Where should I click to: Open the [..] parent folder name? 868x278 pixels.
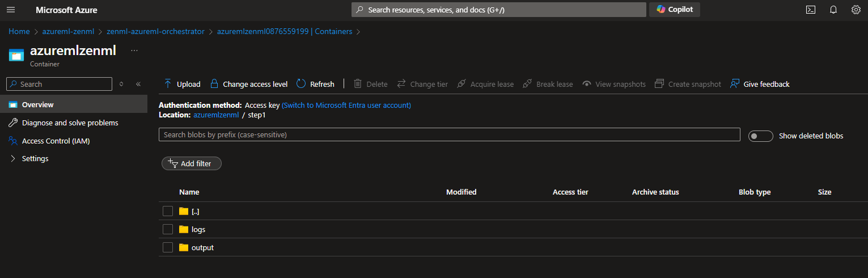point(196,212)
